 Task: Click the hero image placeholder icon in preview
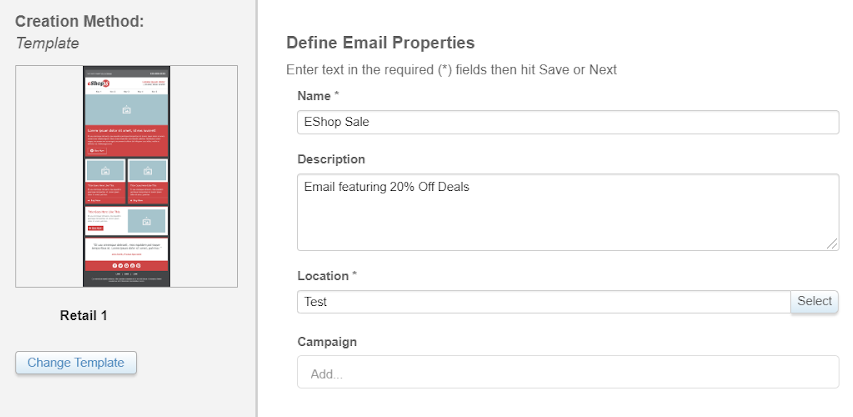click(126, 110)
